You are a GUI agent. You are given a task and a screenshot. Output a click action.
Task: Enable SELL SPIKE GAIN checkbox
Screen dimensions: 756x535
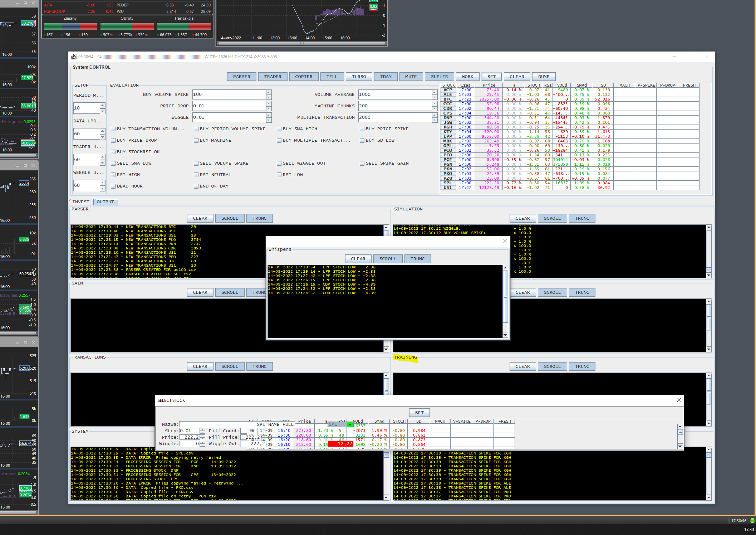coord(362,163)
